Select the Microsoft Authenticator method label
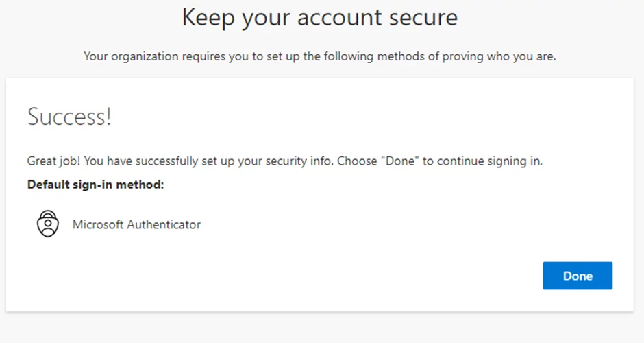The image size is (644, 343). coord(136,224)
